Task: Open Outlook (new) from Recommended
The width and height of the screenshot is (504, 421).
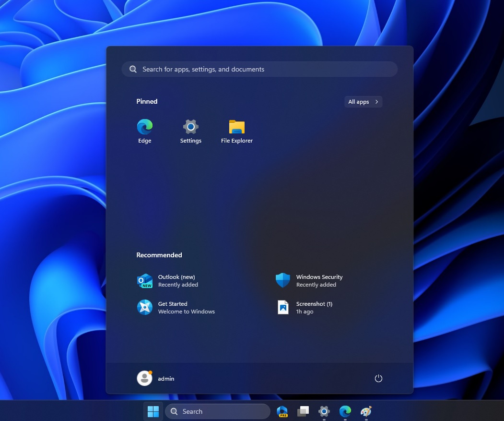Action: 176,280
